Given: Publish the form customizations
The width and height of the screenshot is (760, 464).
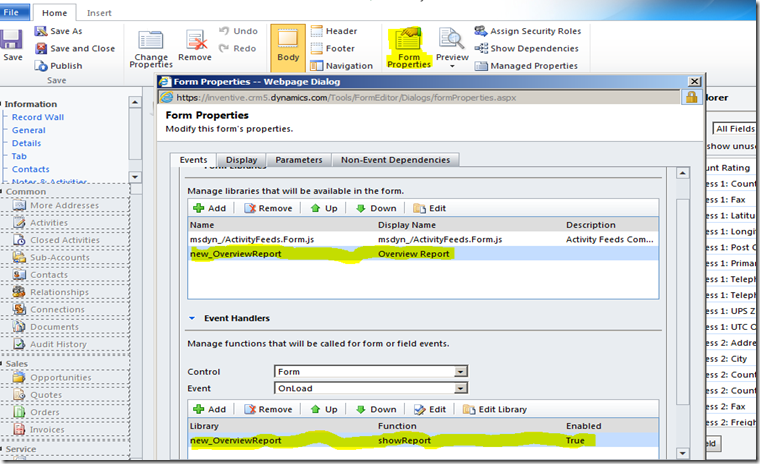Looking at the screenshot, I should point(59,66).
